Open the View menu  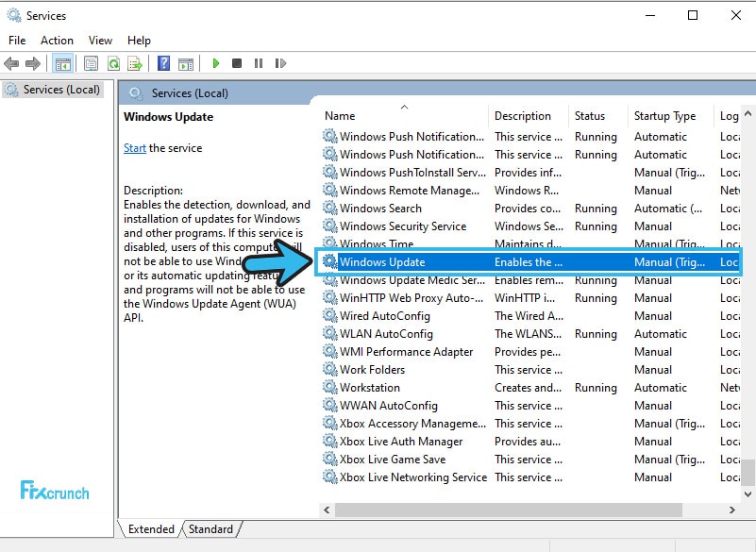100,41
